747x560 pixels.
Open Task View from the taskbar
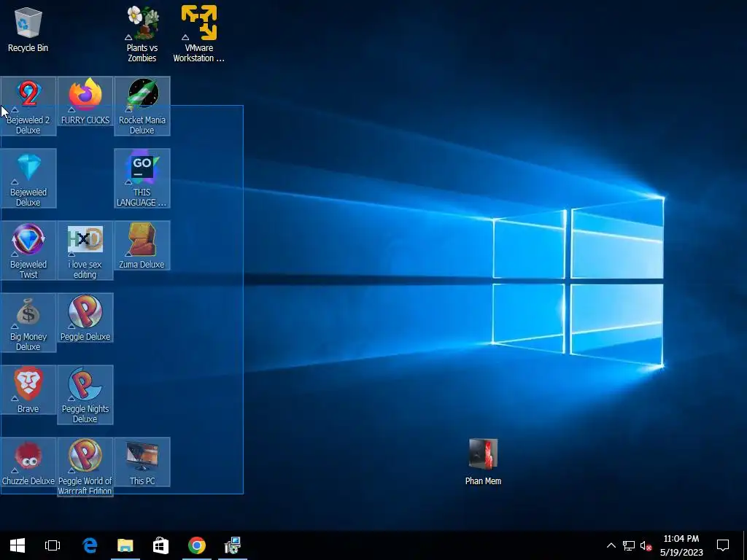(x=53, y=545)
